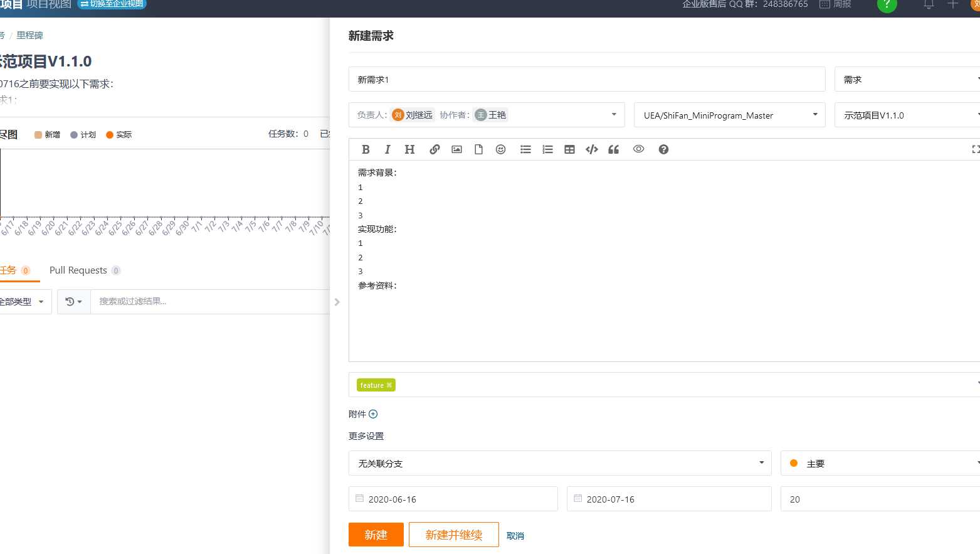The height and width of the screenshot is (554, 980).
Task: Open 周报 weekly report link
Action: [x=835, y=4]
